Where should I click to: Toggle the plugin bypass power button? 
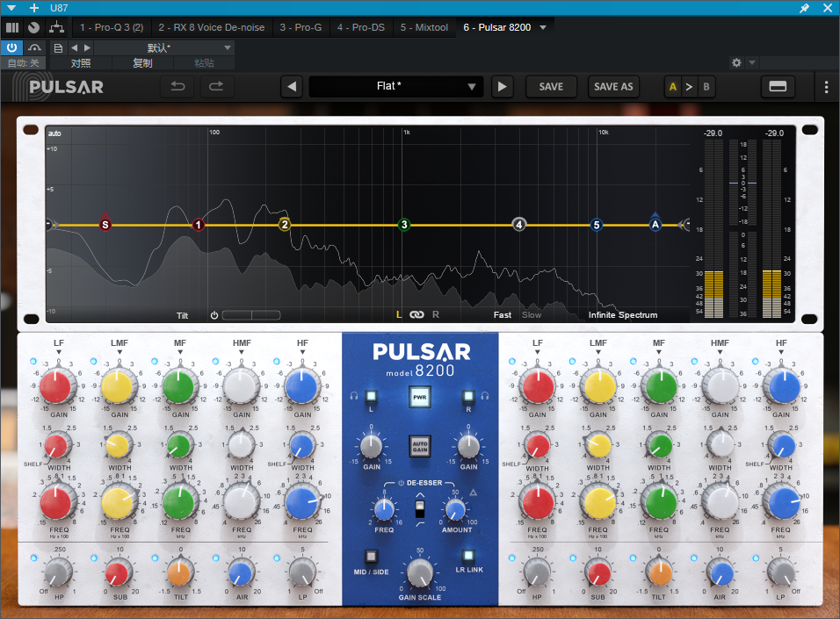point(11,47)
